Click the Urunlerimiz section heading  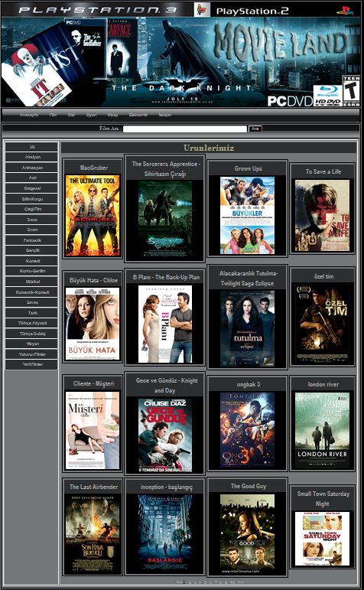pyautogui.click(x=209, y=148)
